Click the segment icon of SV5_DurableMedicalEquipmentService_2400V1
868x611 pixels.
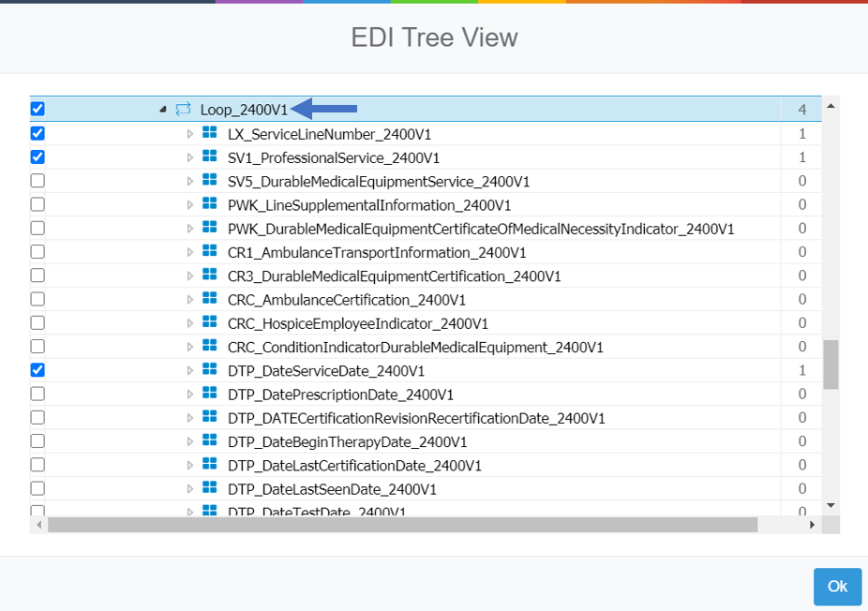(x=210, y=181)
